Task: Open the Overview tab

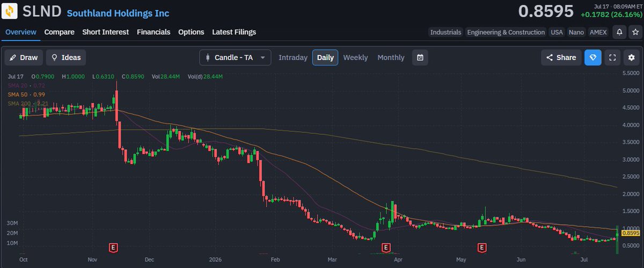Action: tap(21, 32)
